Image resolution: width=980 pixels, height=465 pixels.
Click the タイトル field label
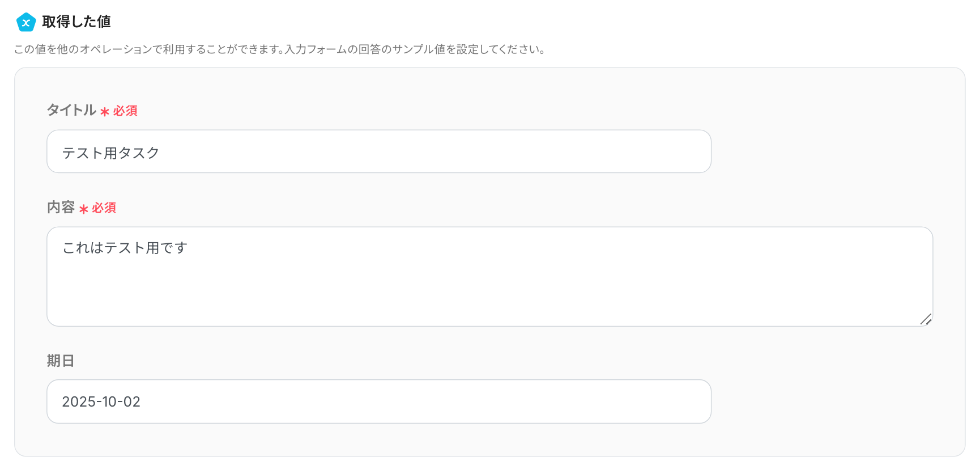71,110
